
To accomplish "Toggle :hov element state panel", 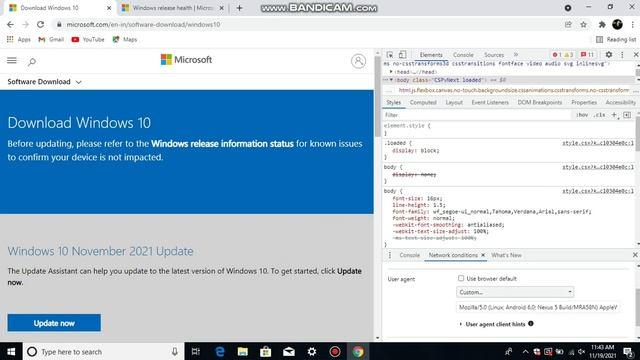I will tap(582, 115).
